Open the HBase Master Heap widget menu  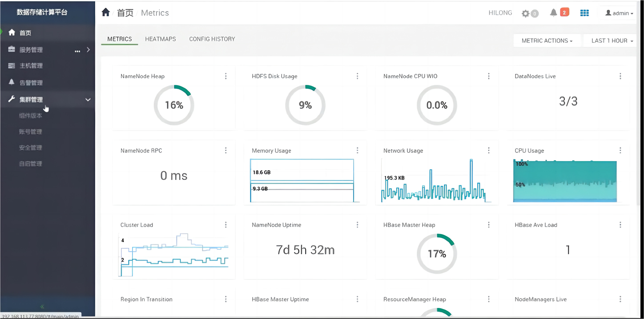point(489,225)
